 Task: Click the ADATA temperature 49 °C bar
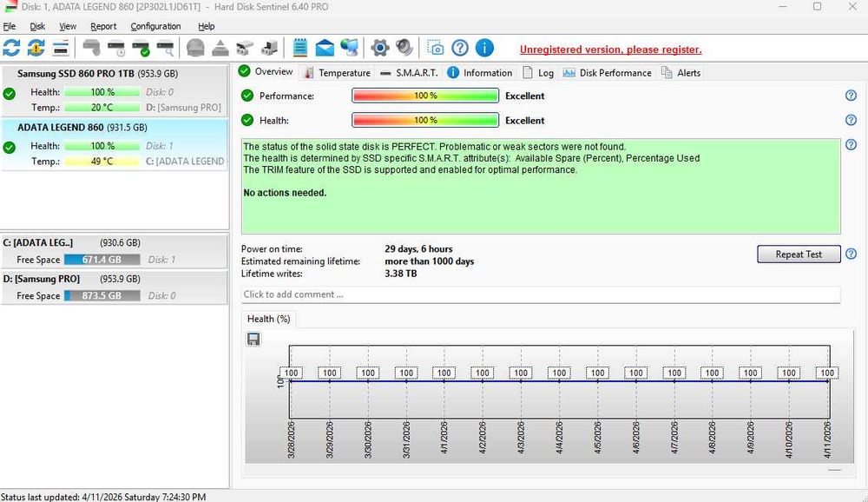[102, 162]
